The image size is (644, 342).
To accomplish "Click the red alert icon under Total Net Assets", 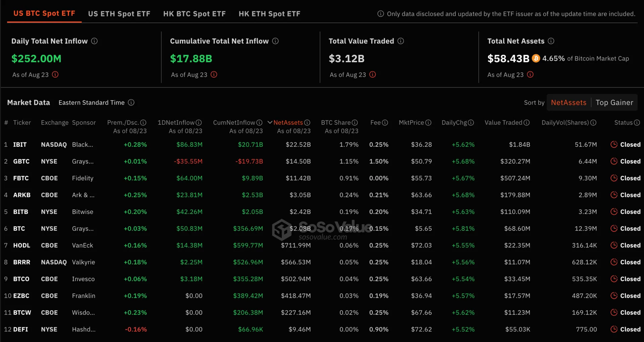I will (x=530, y=74).
